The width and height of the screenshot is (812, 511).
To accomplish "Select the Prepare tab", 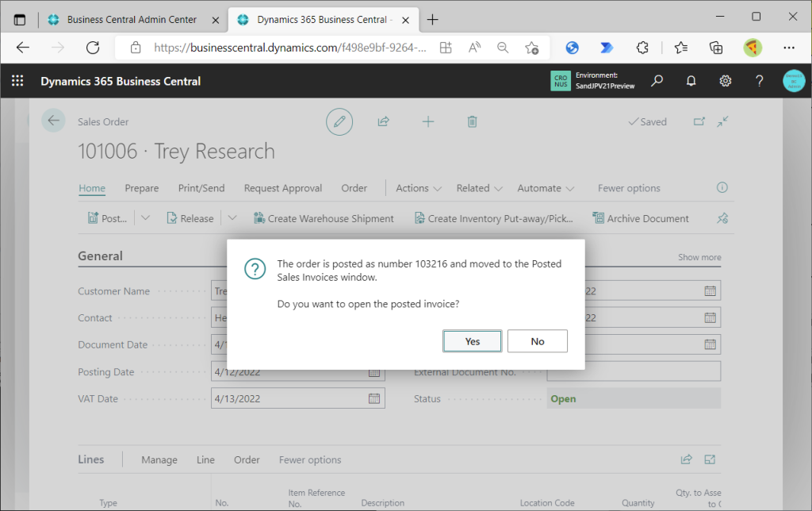I will pos(141,188).
